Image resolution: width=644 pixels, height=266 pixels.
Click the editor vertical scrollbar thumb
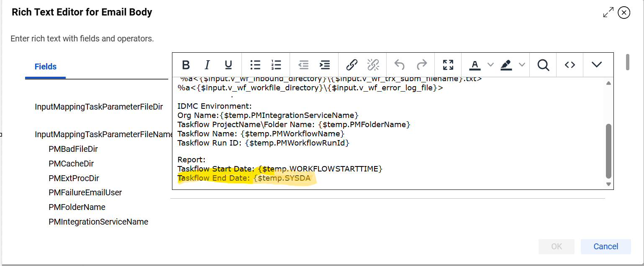pos(608,151)
